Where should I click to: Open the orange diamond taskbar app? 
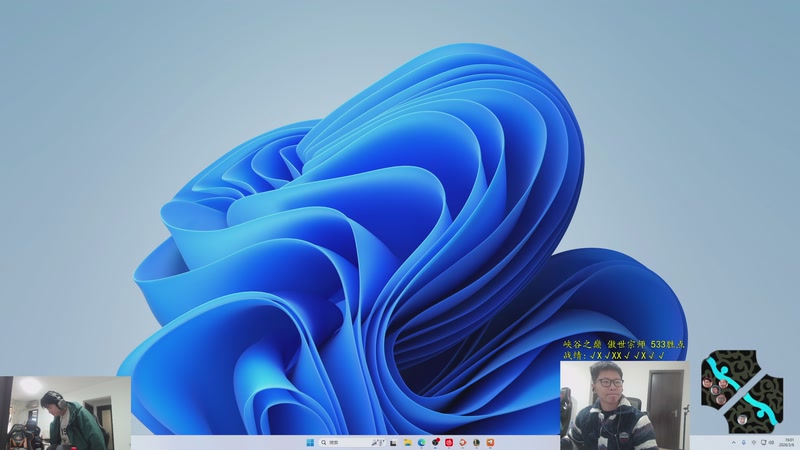tap(463, 442)
